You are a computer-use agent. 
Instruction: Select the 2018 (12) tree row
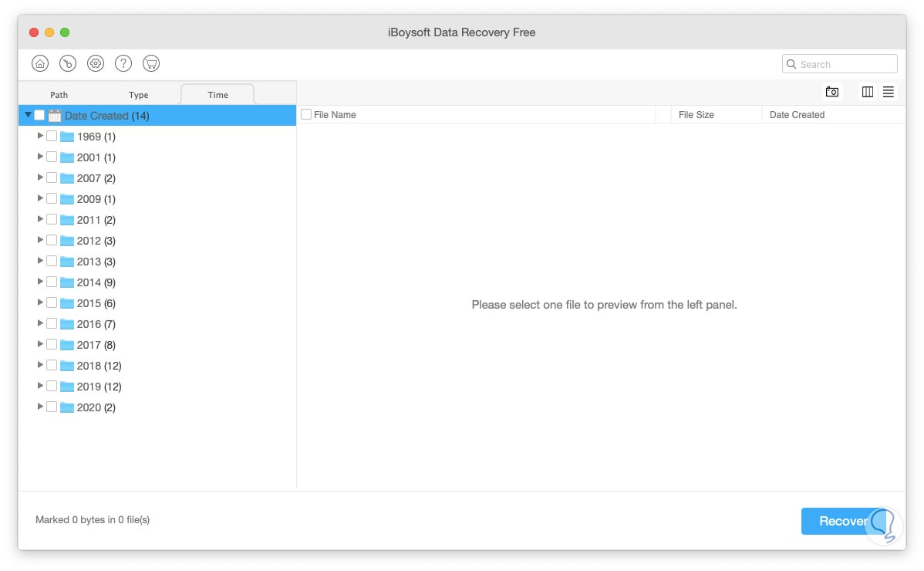tap(157, 366)
